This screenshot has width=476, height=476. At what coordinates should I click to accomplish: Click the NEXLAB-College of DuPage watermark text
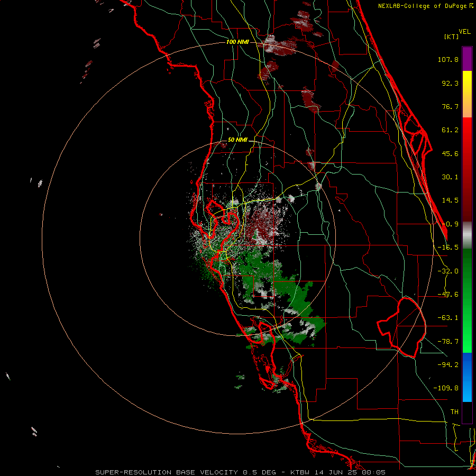[x=426, y=6]
